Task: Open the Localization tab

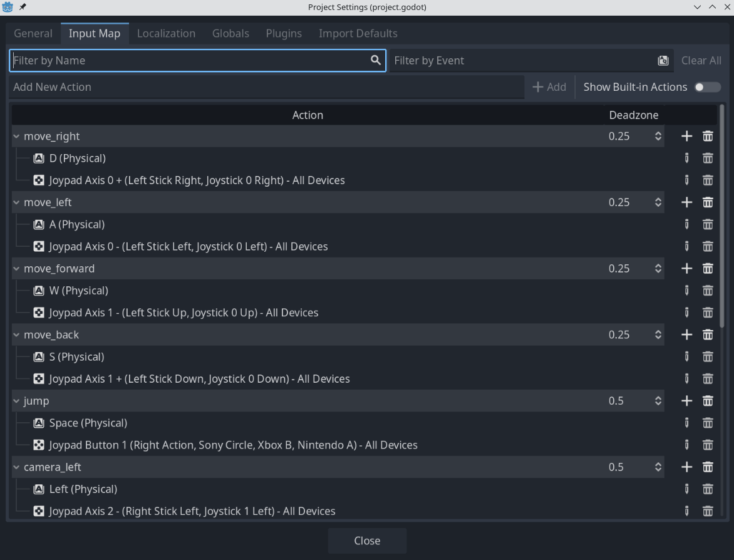Action: pyautogui.click(x=166, y=33)
